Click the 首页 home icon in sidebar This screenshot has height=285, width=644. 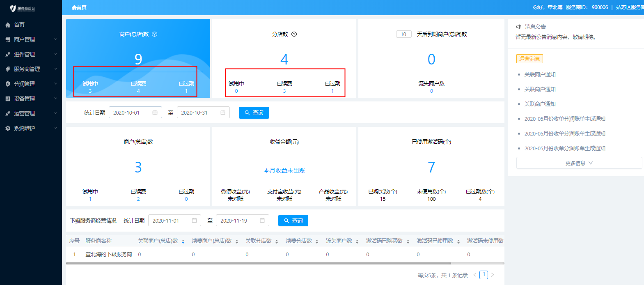(8, 25)
